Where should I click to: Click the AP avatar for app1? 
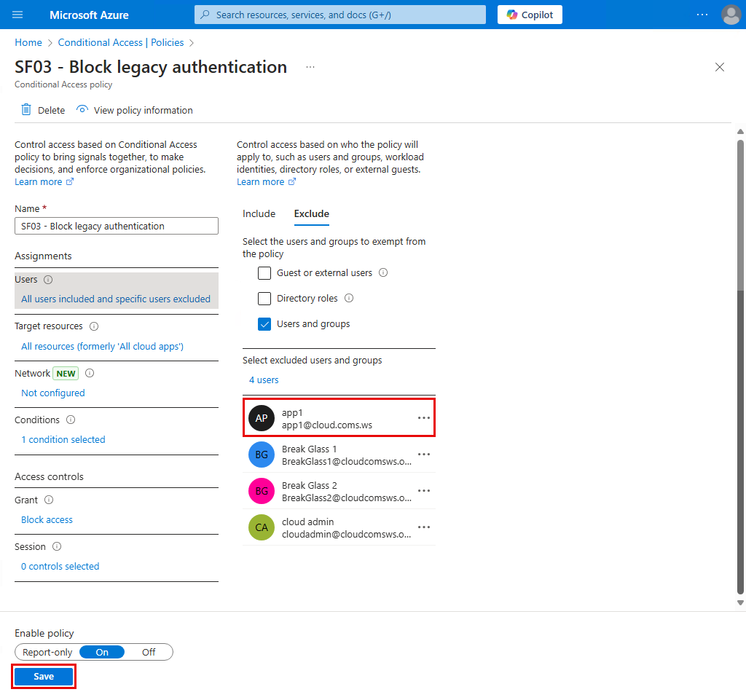click(262, 418)
